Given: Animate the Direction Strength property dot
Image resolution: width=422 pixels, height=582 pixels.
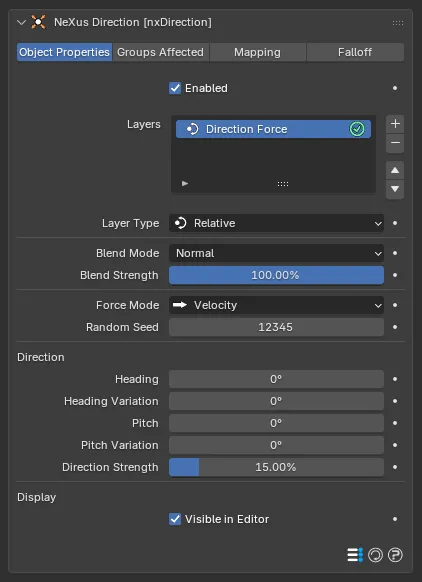Looking at the screenshot, I should point(395,467).
